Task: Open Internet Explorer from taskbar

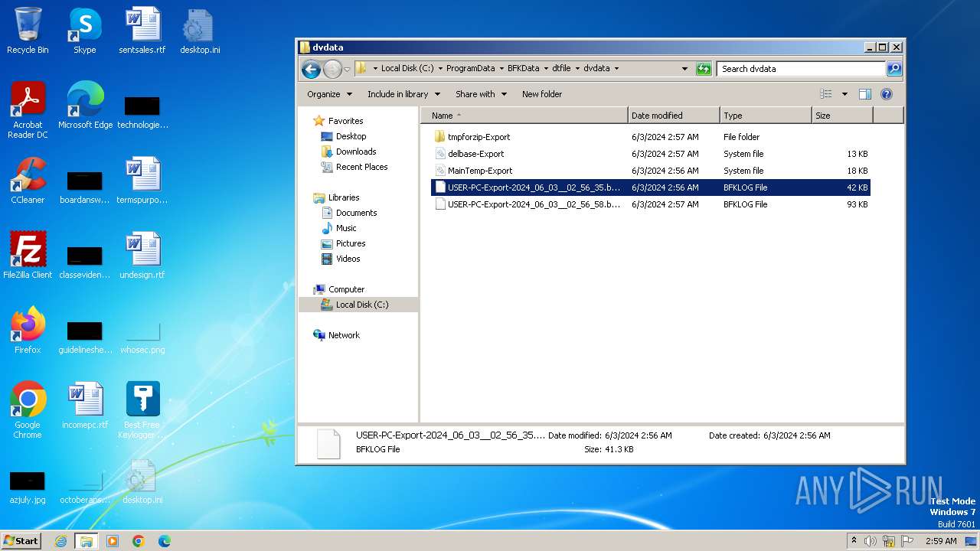Action: 60,541
